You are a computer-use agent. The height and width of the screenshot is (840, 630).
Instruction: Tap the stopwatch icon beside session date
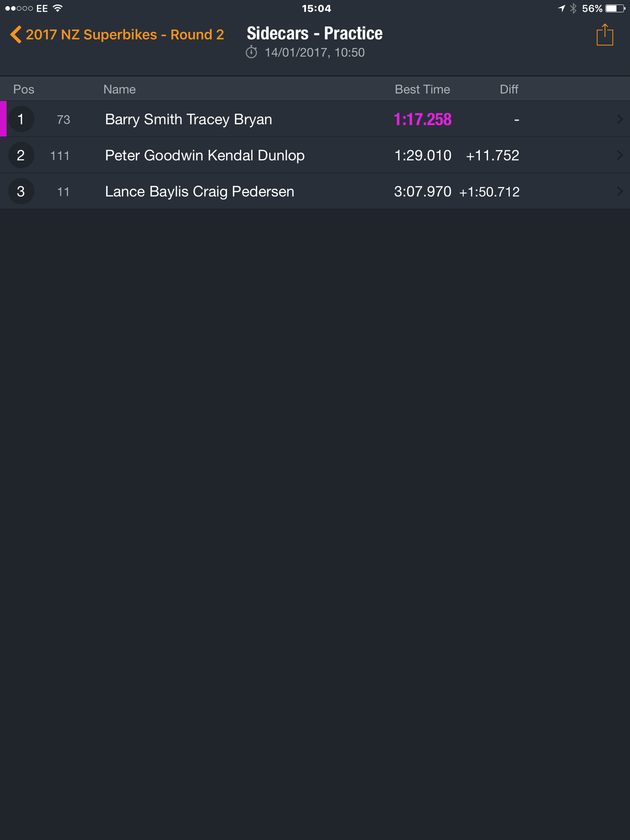pos(251,52)
